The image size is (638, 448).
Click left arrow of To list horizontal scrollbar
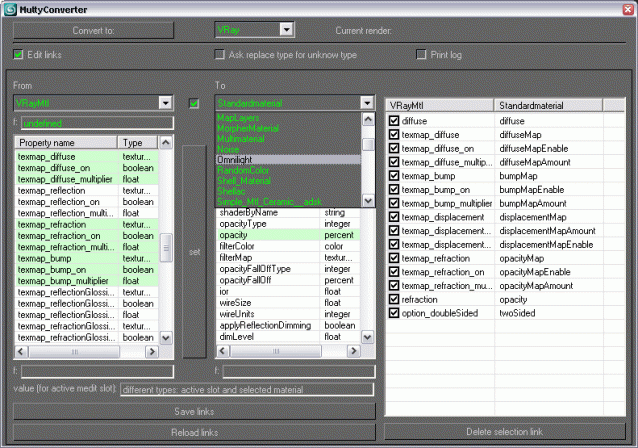(223, 351)
